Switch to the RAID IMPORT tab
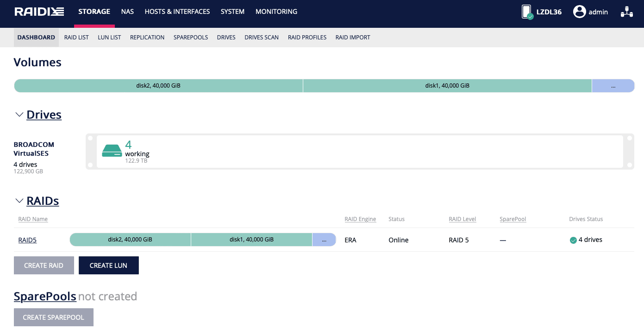This screenshot has width=644, height=336. coord(353,38)
